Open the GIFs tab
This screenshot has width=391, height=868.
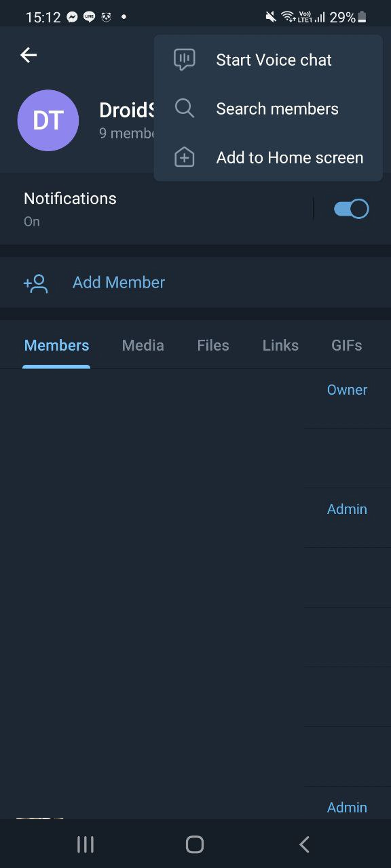(x=346, y=345)
